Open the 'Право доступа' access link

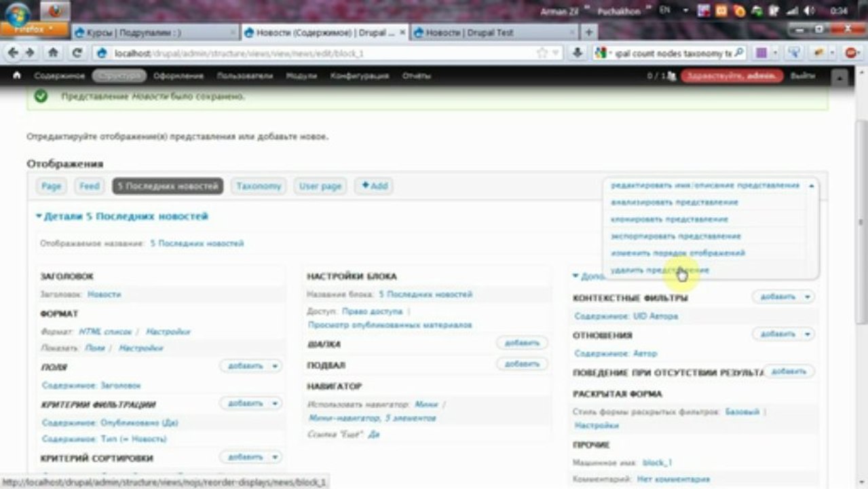372,311
